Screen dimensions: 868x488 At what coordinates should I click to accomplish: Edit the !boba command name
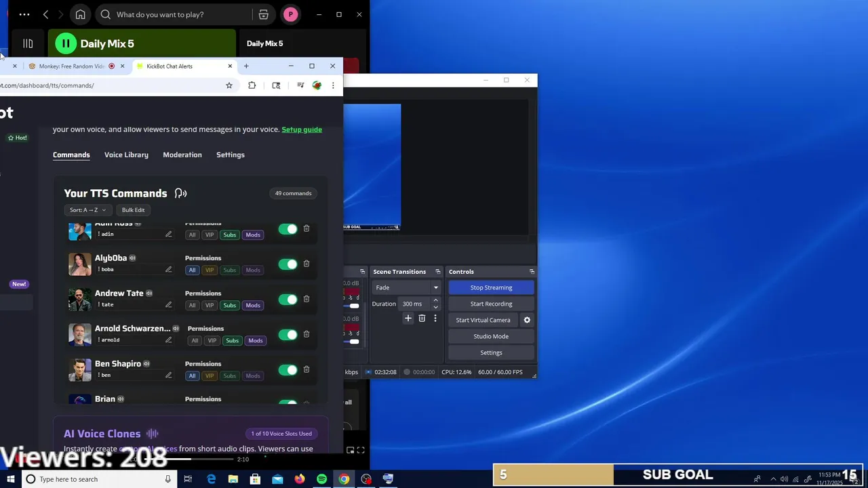point(168,269)
